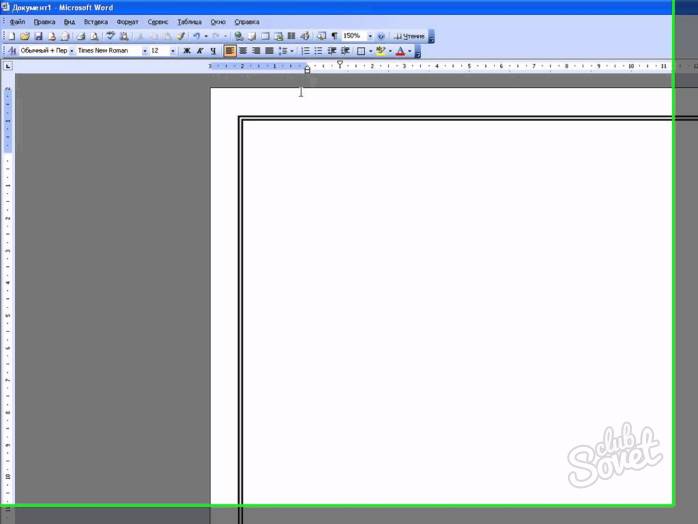Click the Undo arrow icon
698x524 pixels.
pos(196,36)
